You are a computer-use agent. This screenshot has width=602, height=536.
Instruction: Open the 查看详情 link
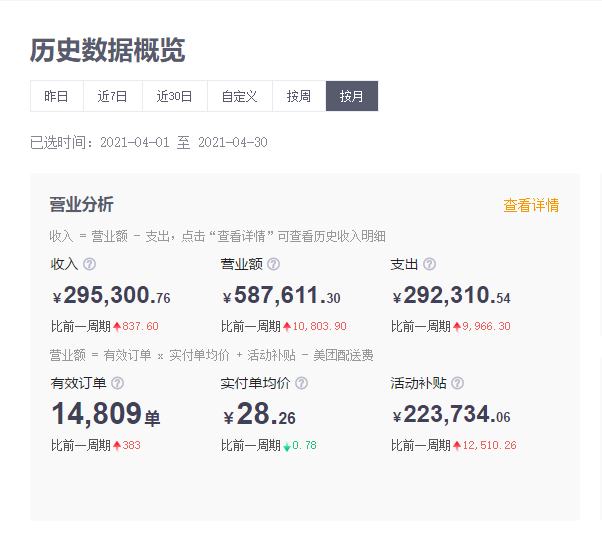531,205
